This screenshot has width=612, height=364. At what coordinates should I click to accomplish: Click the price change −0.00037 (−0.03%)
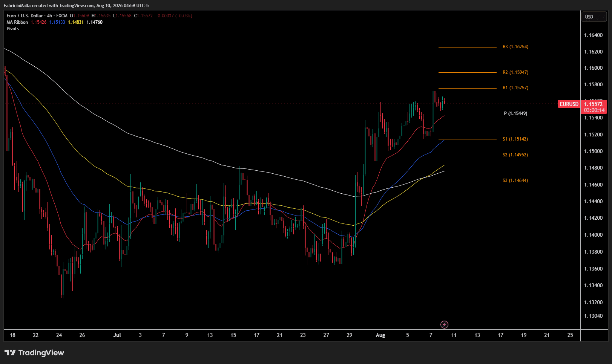click(x=174, y=16)
